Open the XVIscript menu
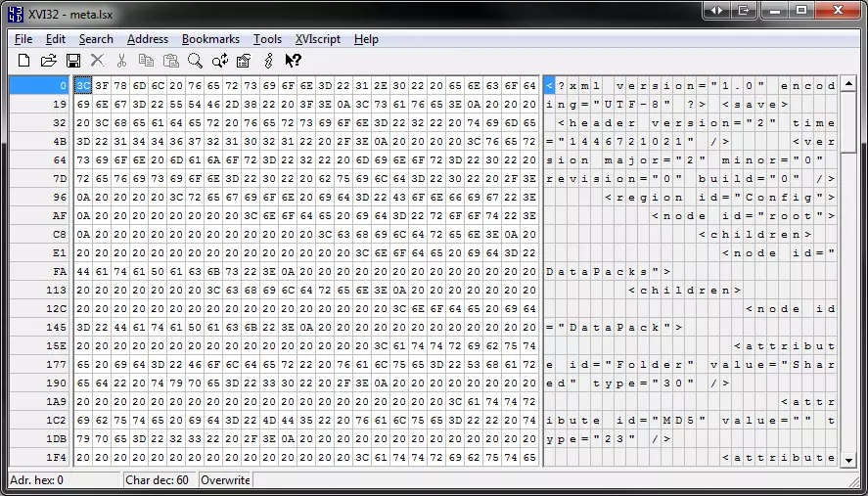 tap(318, 39)
